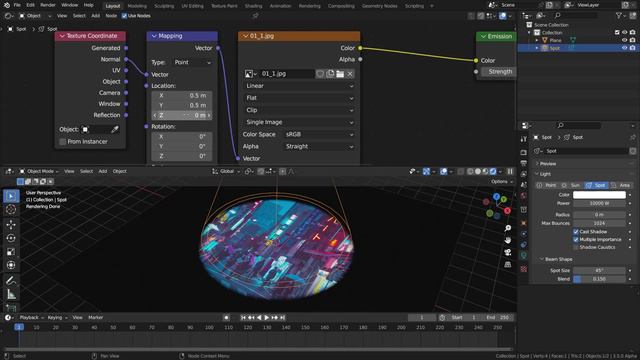Viewport: 640px width, 360px height.
Task: Click the fake user shield icon in image node
Action: [x=320, y=74]
